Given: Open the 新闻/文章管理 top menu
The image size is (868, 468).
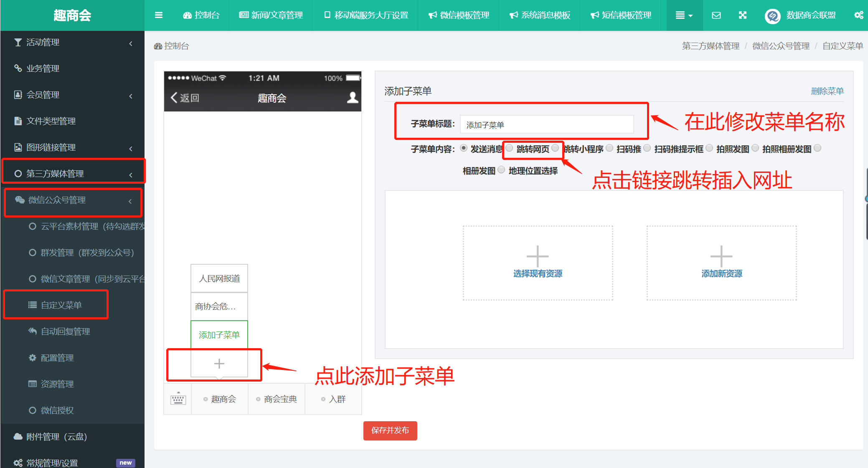Looking at the screenshot, I should 271,15.
